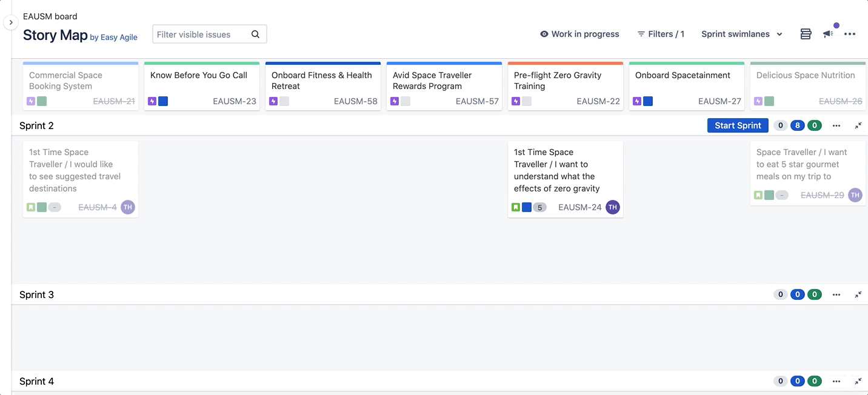Click the story type icon on EAUSM-24
This screenshot has width=868, height=395.
tap(516, 207)
